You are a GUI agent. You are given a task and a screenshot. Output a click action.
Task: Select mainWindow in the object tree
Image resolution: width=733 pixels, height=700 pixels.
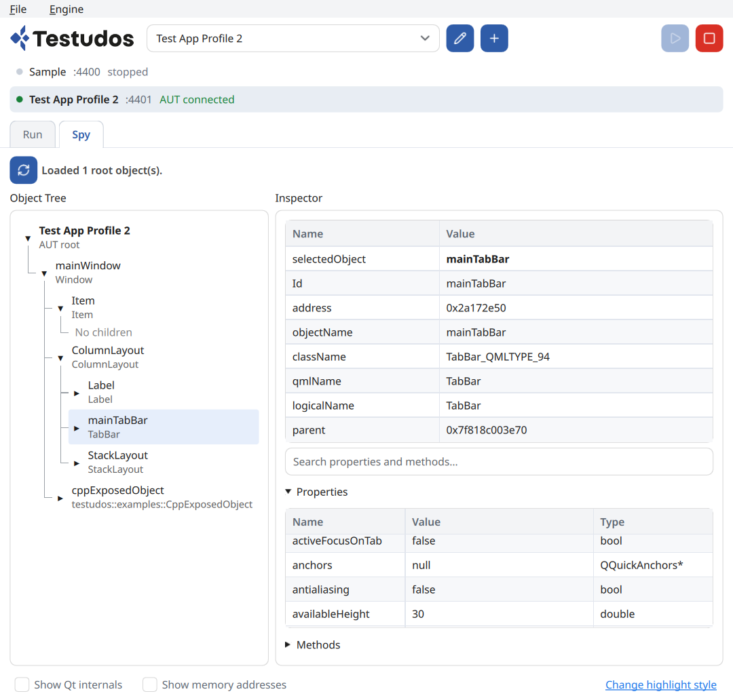pyautogui.click(x=88, y=272)
